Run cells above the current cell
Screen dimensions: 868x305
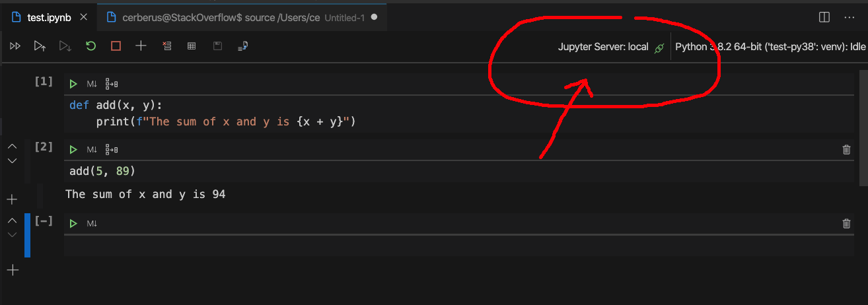(40, 46)
